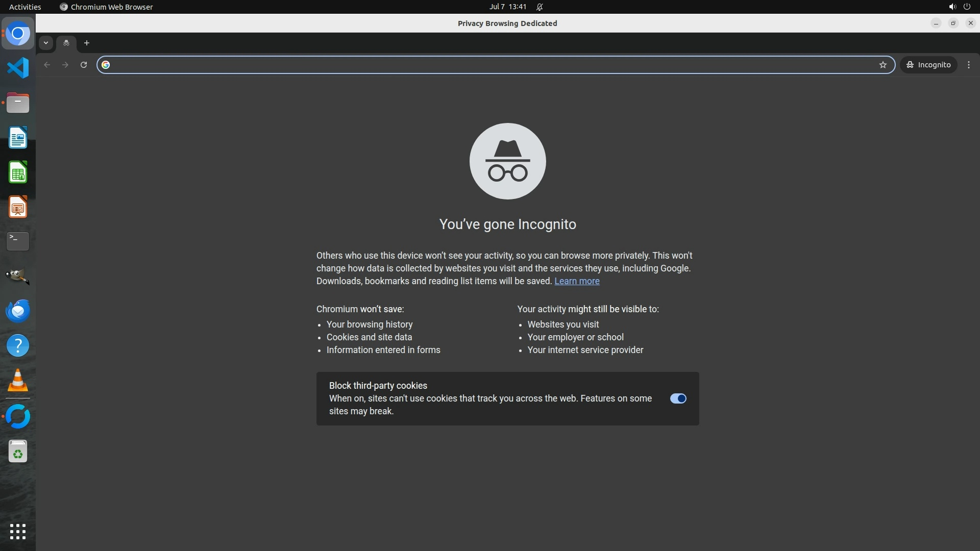Open a new tab with plus icon

[87, 43]
